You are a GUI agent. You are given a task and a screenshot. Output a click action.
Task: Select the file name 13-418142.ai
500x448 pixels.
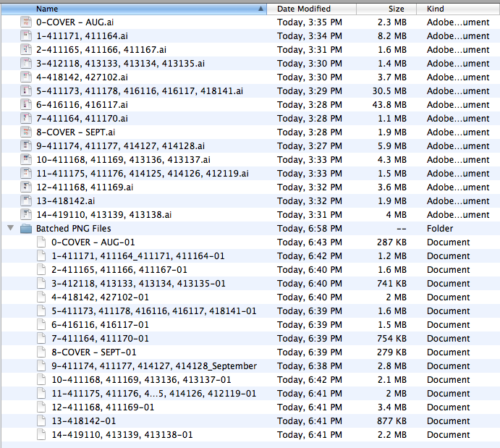pos(65,200)
